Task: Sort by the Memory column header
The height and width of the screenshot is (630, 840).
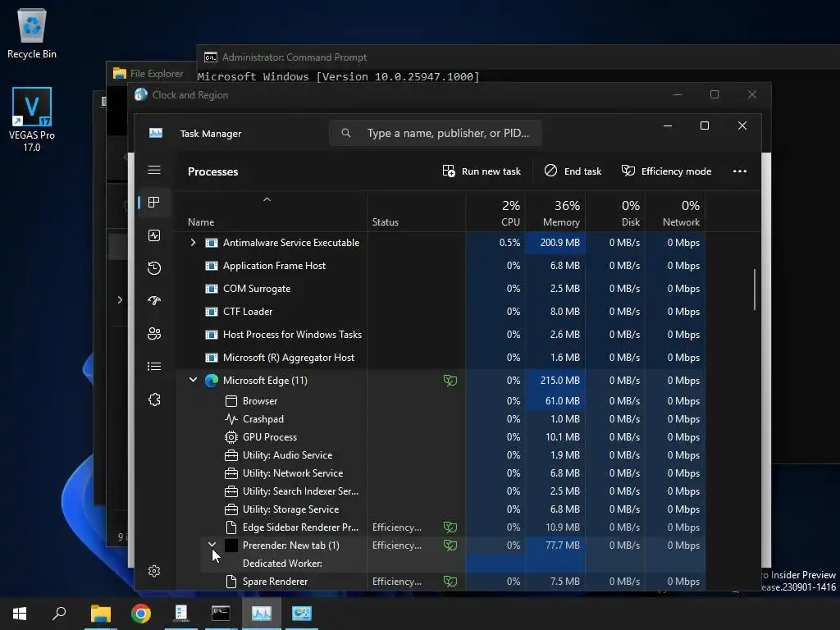Action: coord(555,213)
